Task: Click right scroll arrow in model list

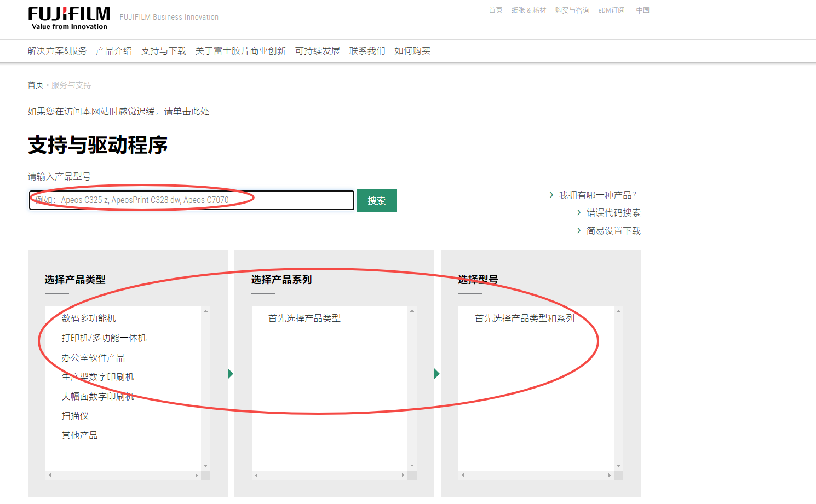Action: click(x=609, y=476)
